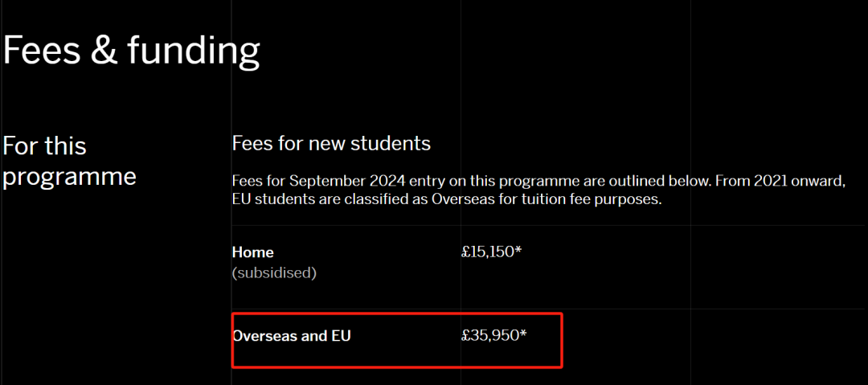Click the £15,150 Home fee amount

click(487, 252)
